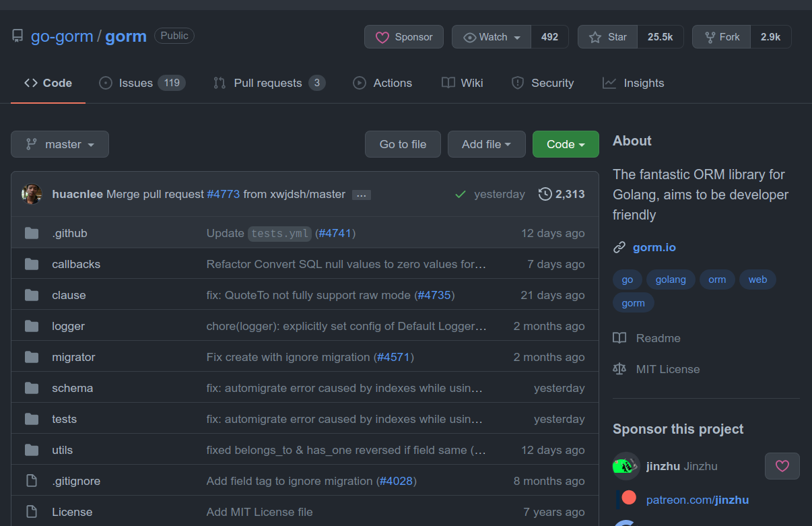Image resolution: width=812 pixels, height=526 pixels.
Task: Select the web topic tag
Action: pos(757,280)
